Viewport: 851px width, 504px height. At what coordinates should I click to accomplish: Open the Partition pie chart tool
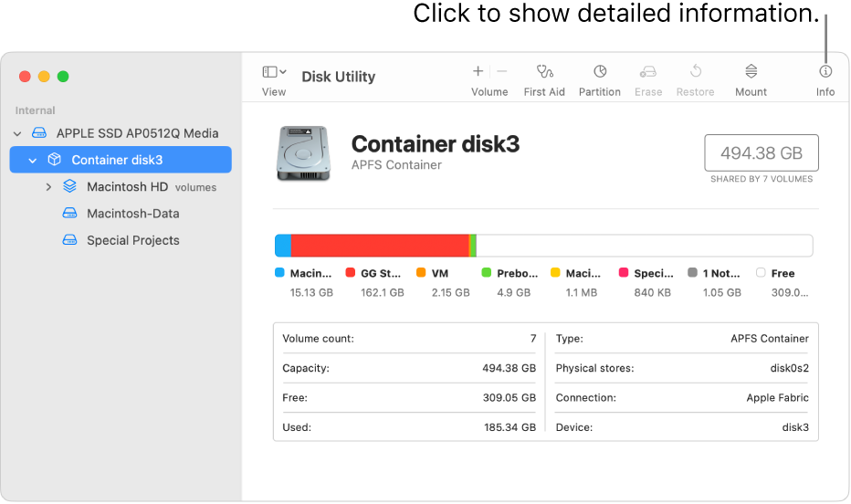point(600,71)
